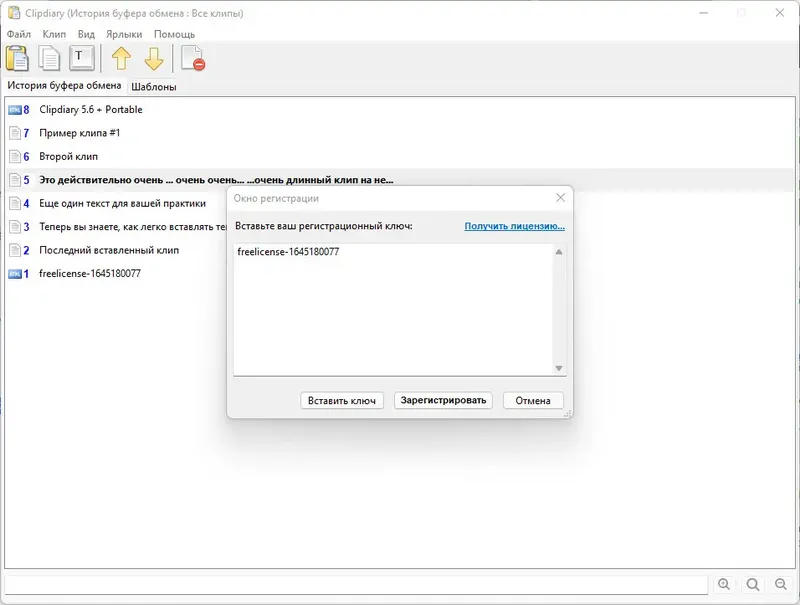The height and width of the screenshot is (605, 800).
Task: Click the document icon of clip 4
Action: coord(15,204)
